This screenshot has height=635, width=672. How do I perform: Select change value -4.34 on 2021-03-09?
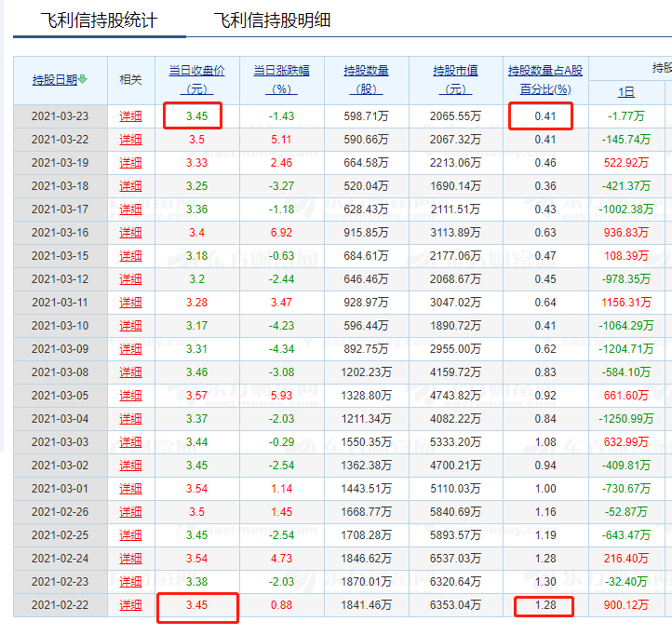[x=282, y=349]
